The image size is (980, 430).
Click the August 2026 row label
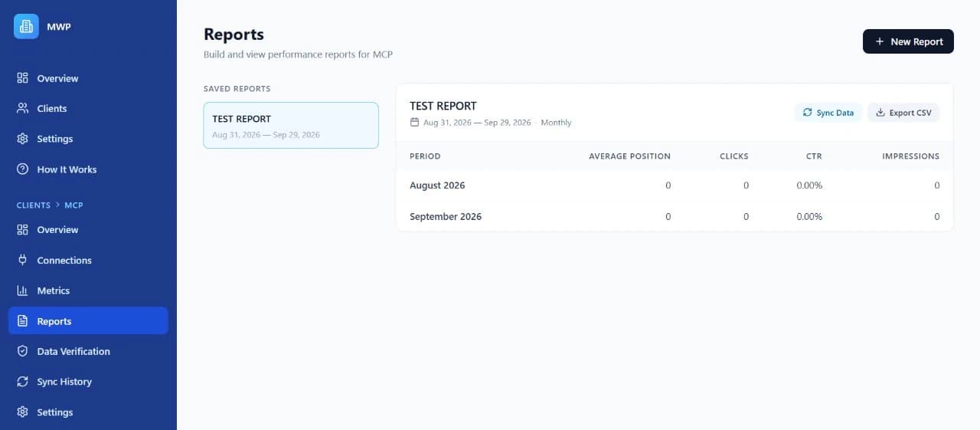pyautogui.click(x=437, y=185)
